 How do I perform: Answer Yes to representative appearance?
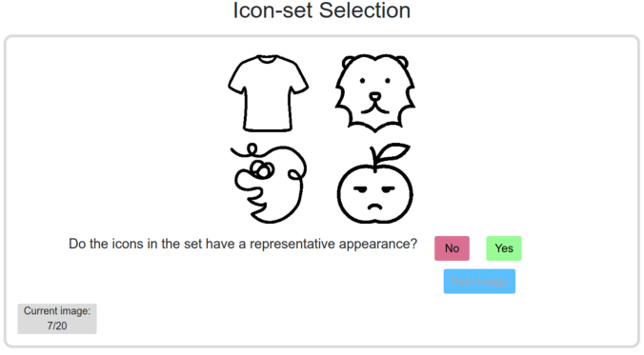coord(504,248)
